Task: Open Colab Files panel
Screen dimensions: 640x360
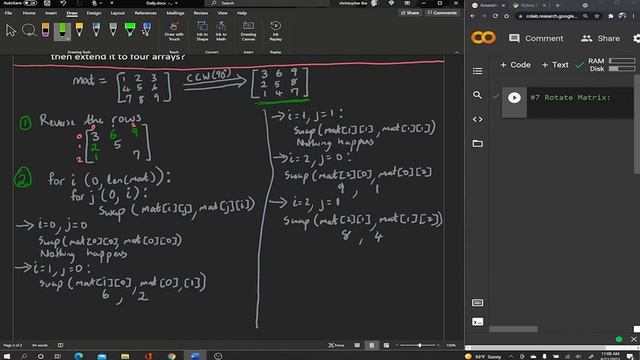Action: (478, 143)
